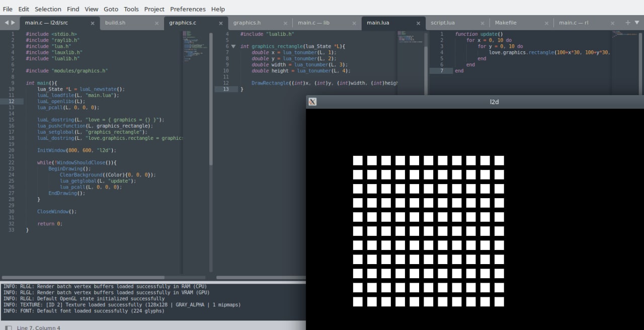Toggle side bar icon in status bar

8,327
